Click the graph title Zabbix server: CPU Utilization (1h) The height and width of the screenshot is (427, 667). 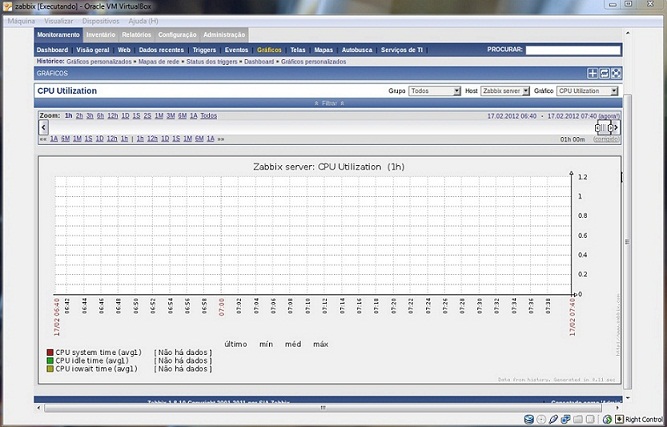pos(329,167)
